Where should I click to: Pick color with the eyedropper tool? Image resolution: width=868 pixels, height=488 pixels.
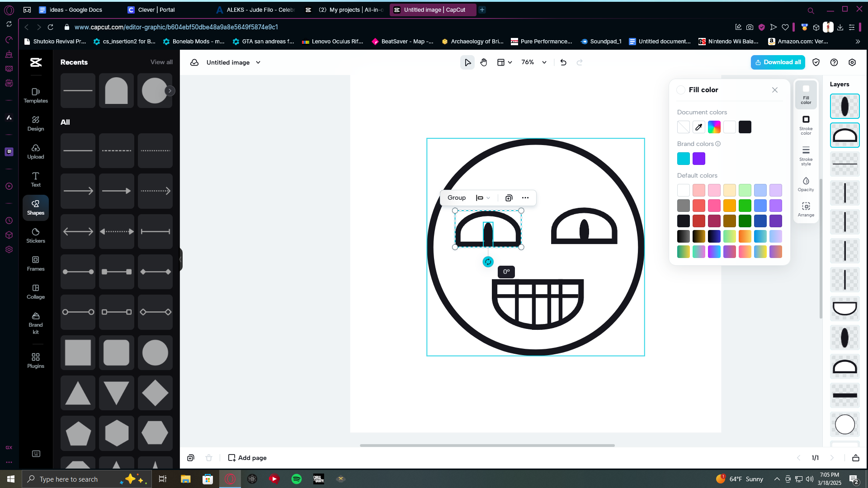(699, 127)
